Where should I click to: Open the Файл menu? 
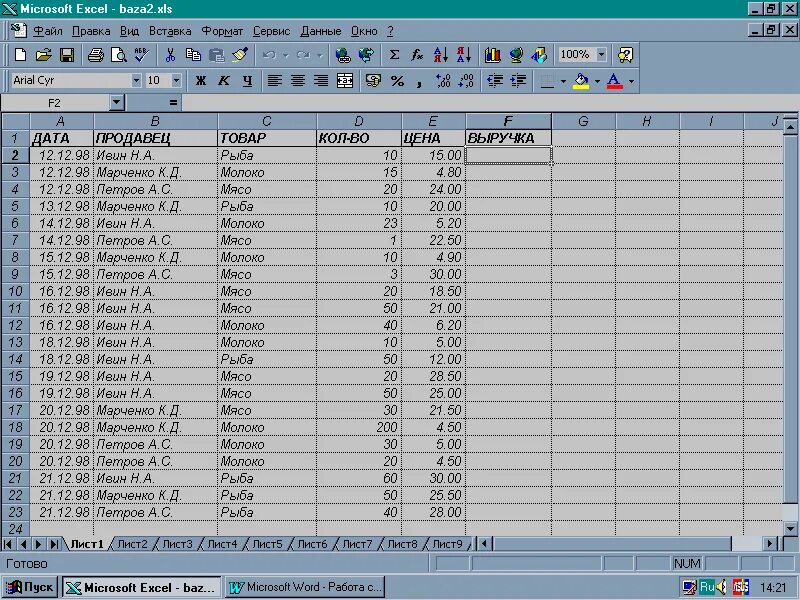point(47,31)
